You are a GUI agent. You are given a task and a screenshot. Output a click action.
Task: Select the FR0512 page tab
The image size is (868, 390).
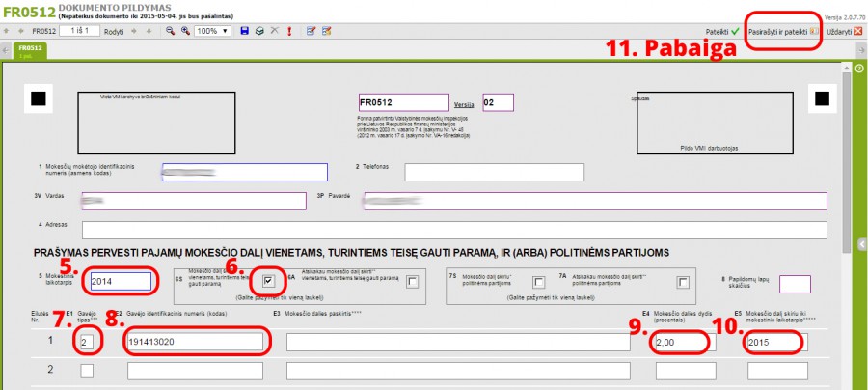(x=31, y=50)
